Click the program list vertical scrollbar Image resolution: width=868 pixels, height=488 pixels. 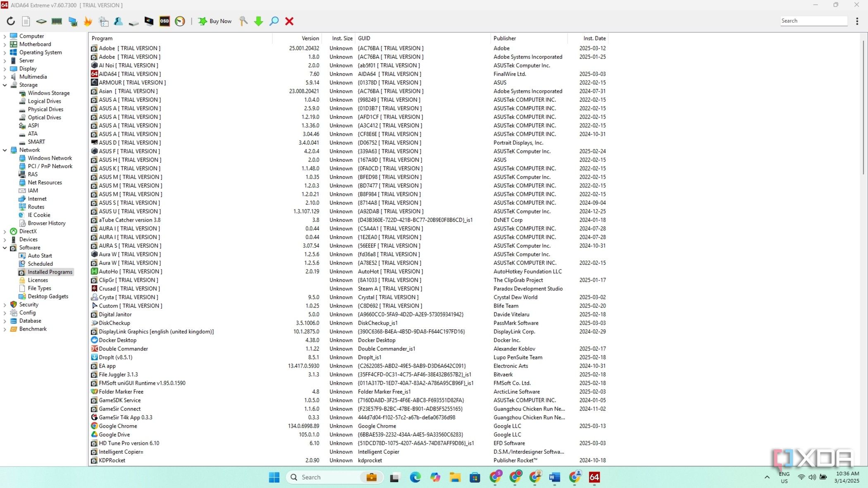[x=863, y=107]
